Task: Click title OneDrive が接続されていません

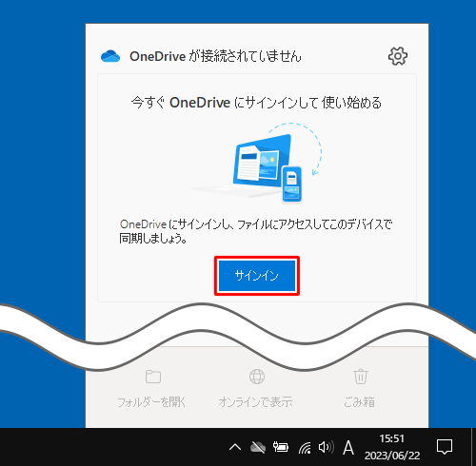Action: pos(215,56)
